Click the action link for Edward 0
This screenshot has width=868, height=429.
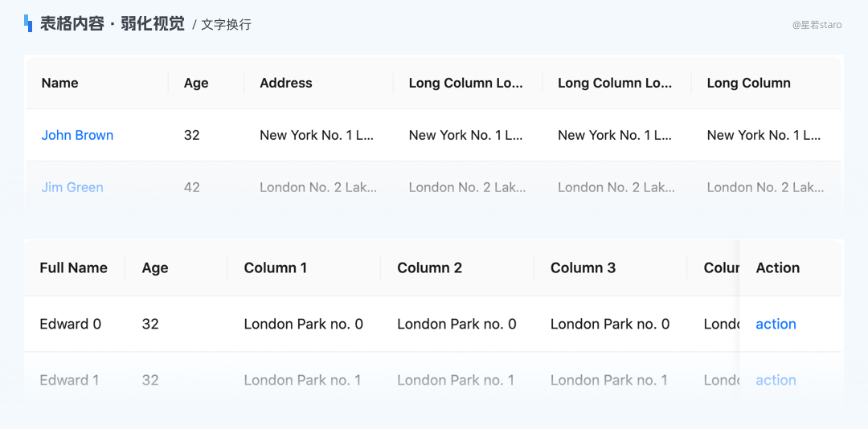pyautogui.click(x=776, y=324)
